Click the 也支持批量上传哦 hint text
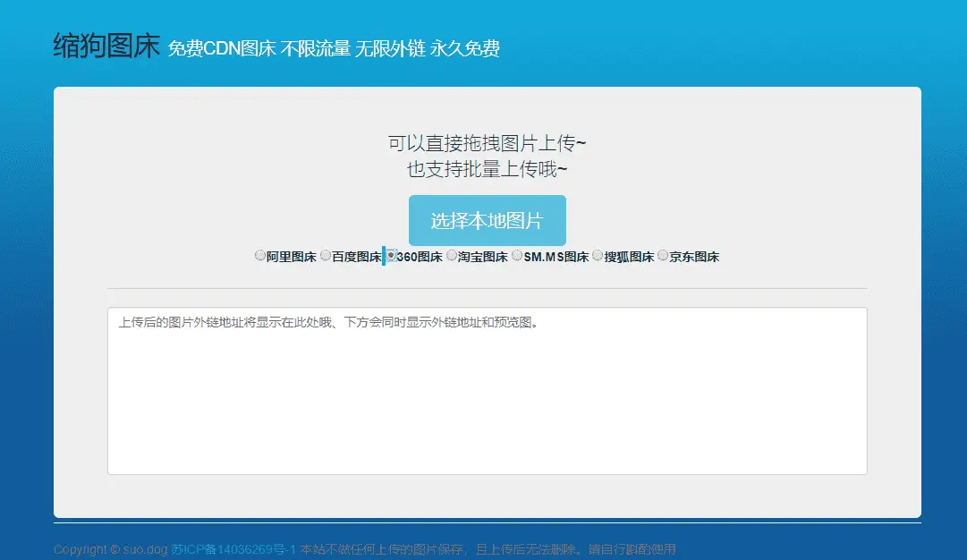The image size is (967, 560). [x=488, y=166]
